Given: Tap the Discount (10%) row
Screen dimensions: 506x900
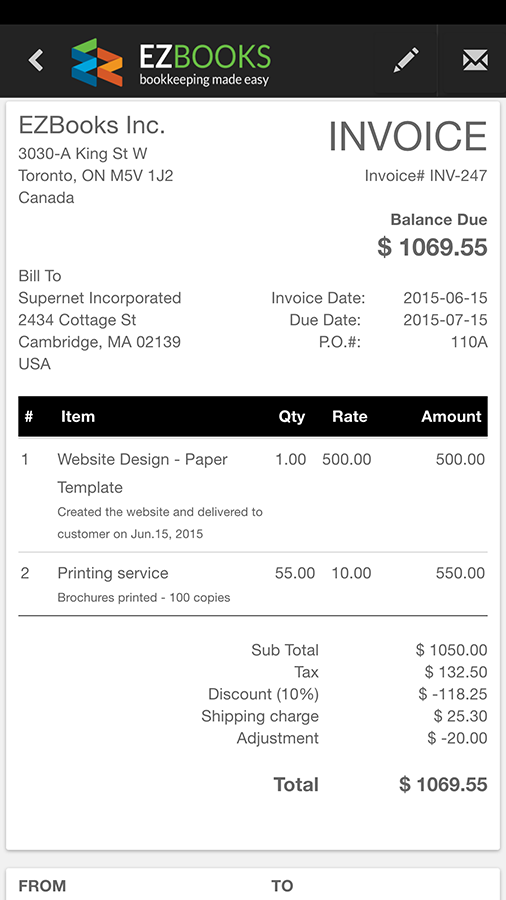Looking at the screenshot, I should click(348, 694).
